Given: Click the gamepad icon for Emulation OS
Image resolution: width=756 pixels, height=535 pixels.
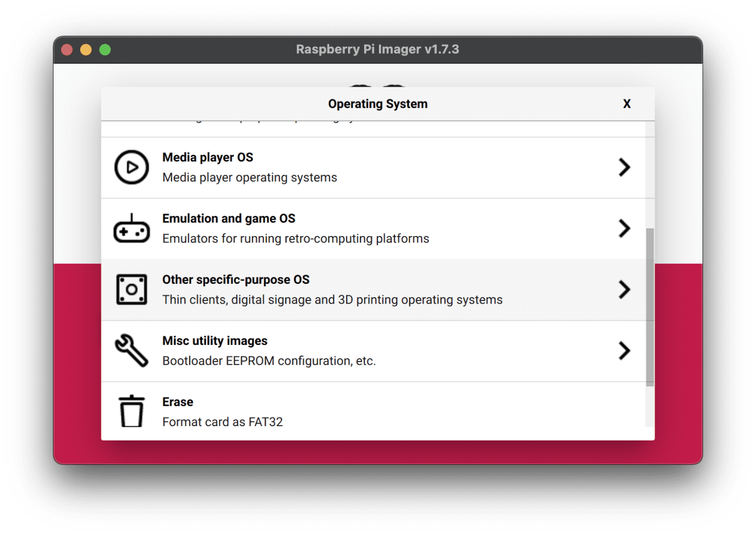Looking at the screenshot, I should 131,229.
